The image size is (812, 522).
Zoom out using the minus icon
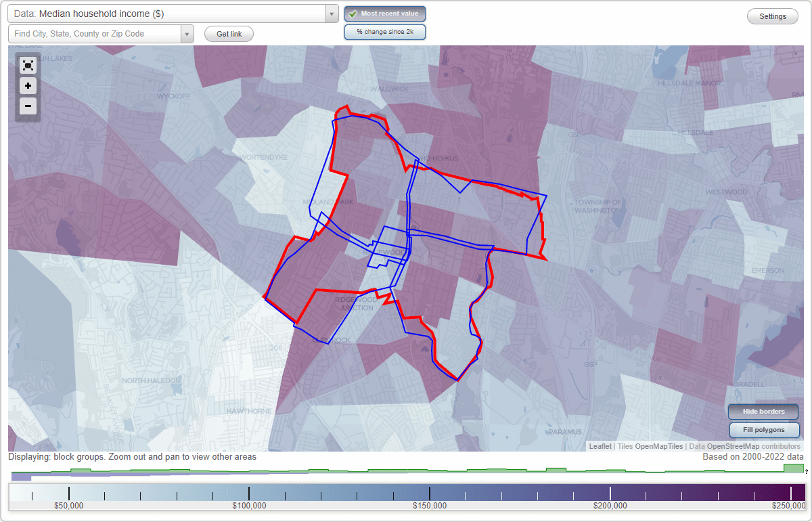pyautogui.click(x=28, y=106)
